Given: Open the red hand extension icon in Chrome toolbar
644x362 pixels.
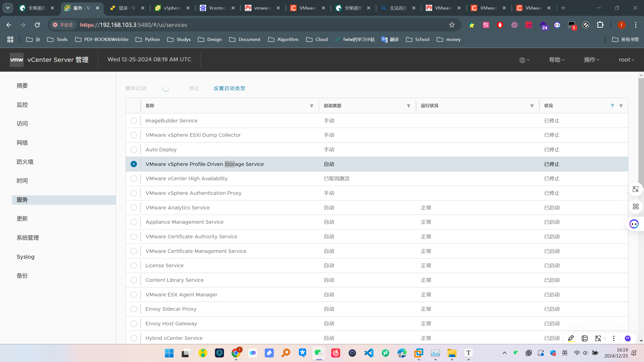Looking at the screenshot, I should pos(500,25).
